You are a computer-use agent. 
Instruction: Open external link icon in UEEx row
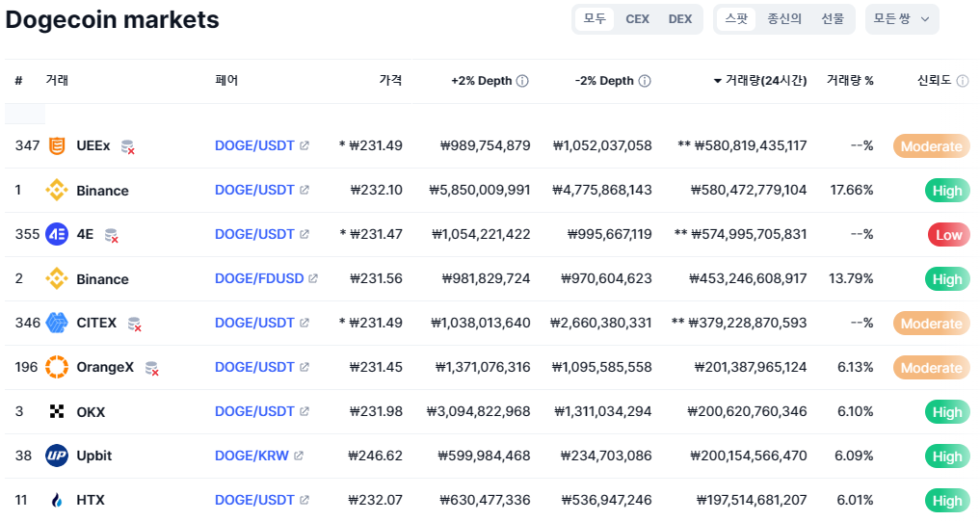[305, 145]
